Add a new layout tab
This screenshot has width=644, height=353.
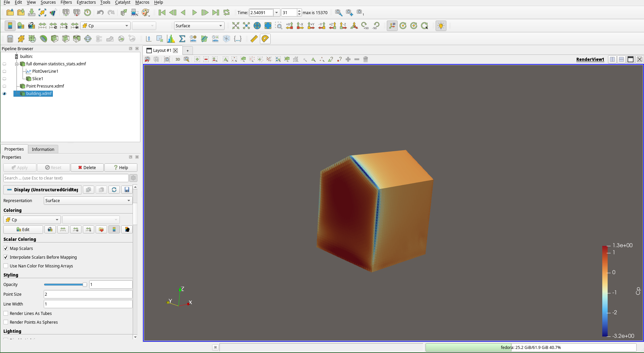coord(188,51)
